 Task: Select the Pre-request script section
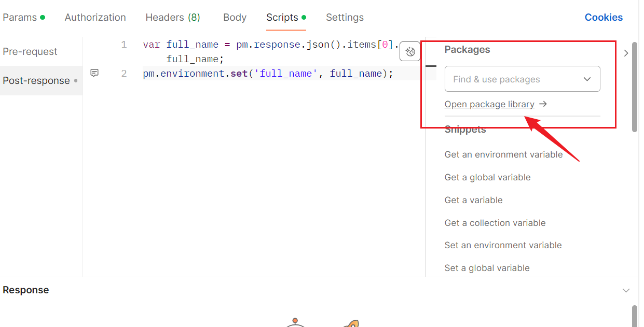30,51
